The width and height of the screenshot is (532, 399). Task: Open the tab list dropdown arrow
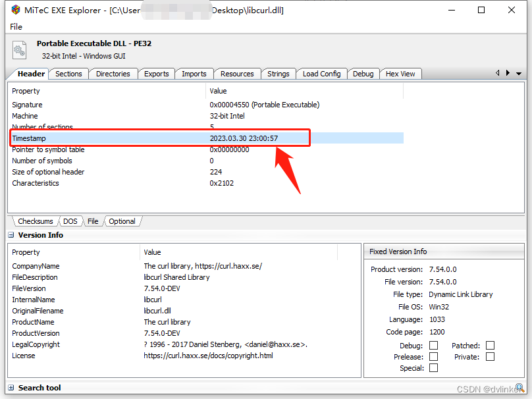[519, 74]
